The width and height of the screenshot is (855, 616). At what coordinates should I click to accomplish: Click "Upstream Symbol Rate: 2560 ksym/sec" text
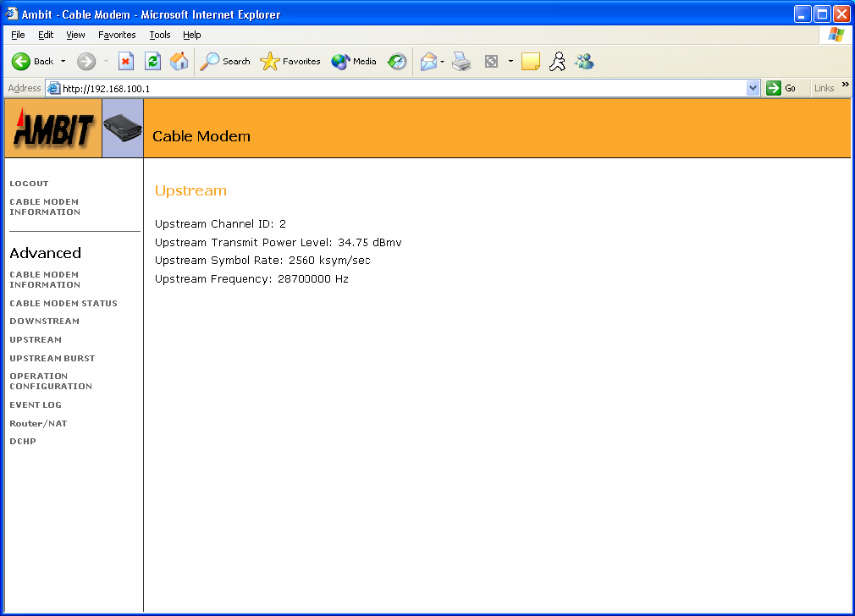pos(262,261)
